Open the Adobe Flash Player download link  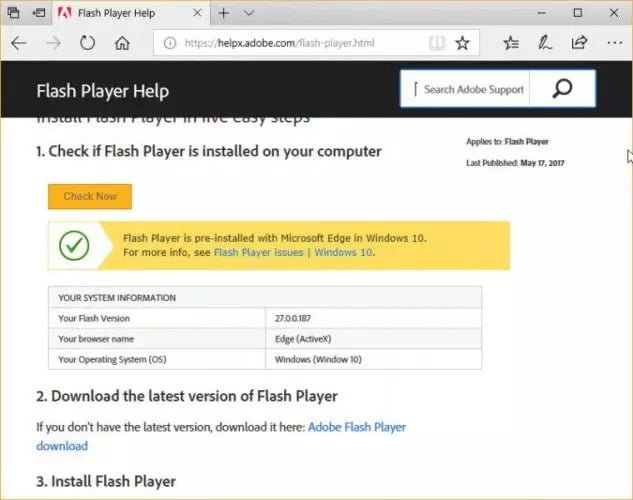click(221, 436)
